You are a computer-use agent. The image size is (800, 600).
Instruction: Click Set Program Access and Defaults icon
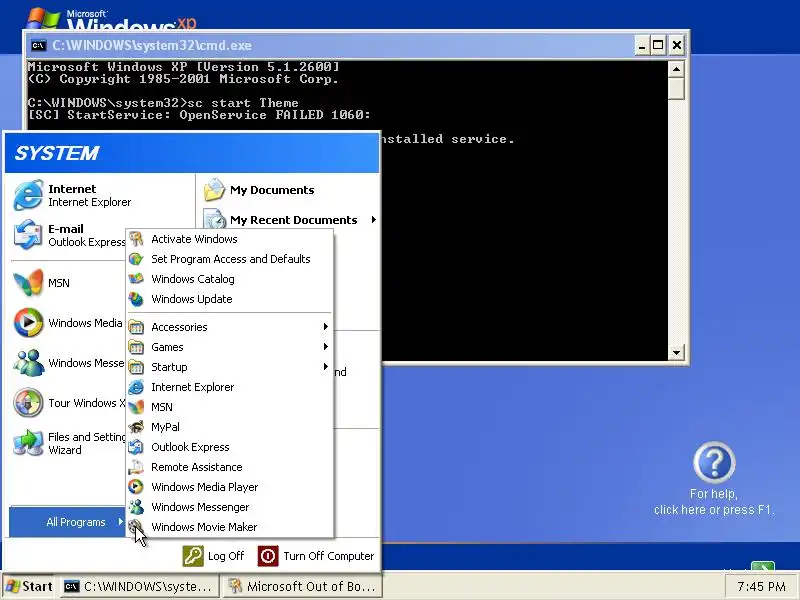pos(136,259)
